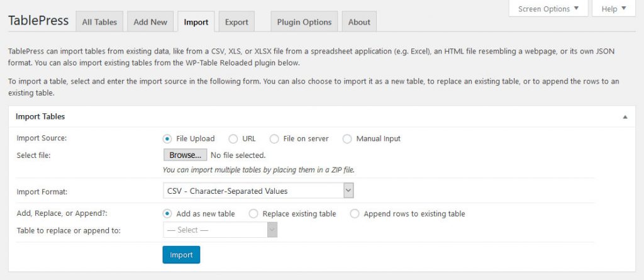Image resolution: width=644 pixels, height=280 pixels.
Task: Open the Plugin Options tab
Action: (304, 22)
